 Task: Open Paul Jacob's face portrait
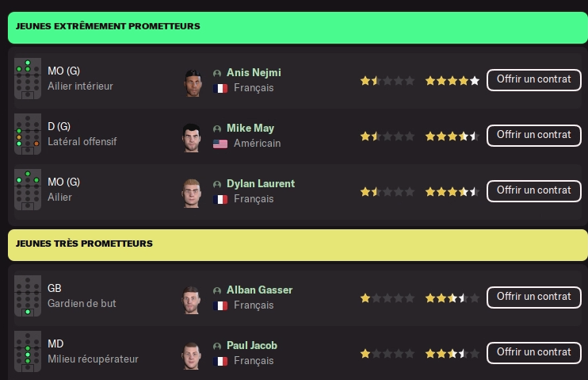tap(193, 354)
